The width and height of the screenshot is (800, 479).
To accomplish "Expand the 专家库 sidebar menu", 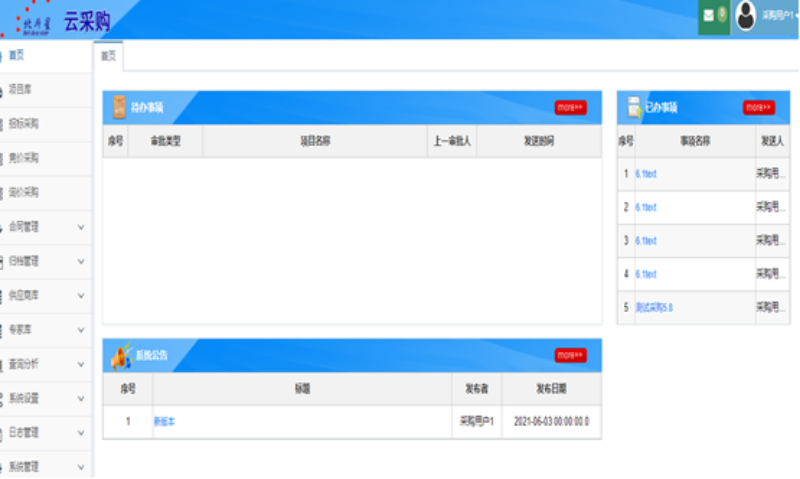I will point(46,330).
